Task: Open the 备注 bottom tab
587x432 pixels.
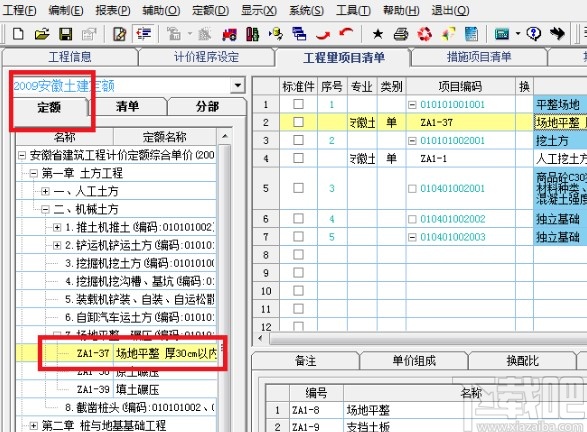Action: (x=305, y=360)
